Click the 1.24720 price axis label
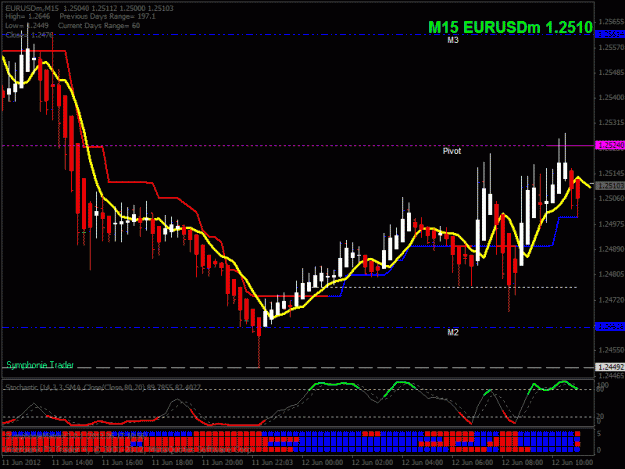The height and width of the screenshot is (469, 625). click(611, 300)
